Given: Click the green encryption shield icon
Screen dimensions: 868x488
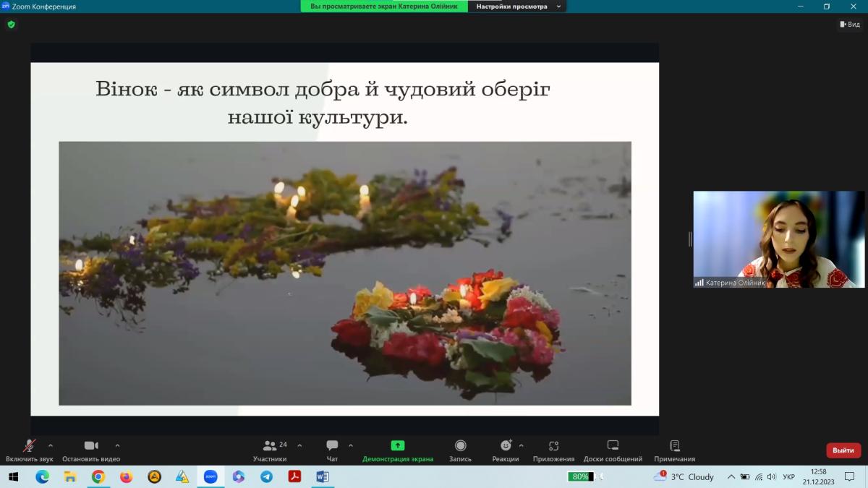Looking at the screenshot, I should click(x=11, y=25).
